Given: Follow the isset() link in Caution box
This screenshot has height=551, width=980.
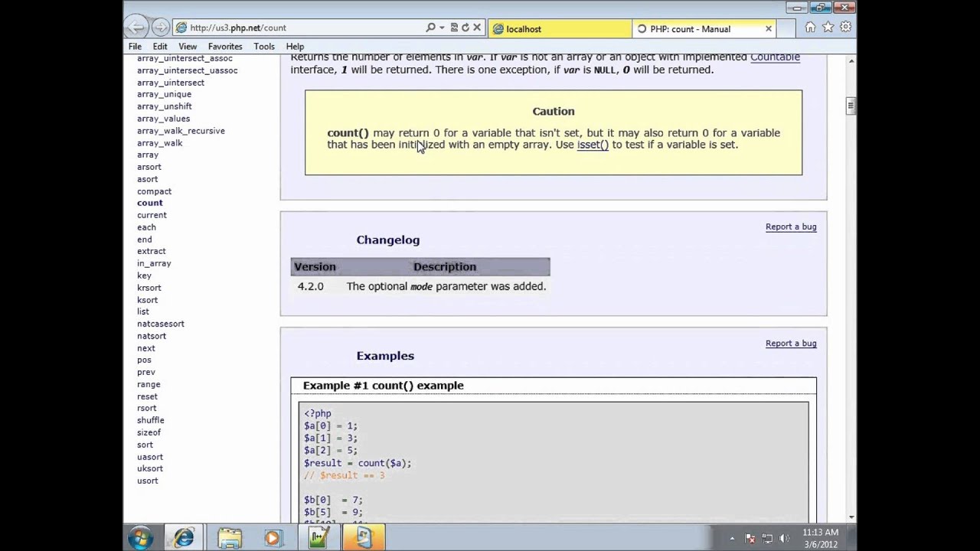Looking at the screenshot, I should pyautogui.click(x=593, y=145).
